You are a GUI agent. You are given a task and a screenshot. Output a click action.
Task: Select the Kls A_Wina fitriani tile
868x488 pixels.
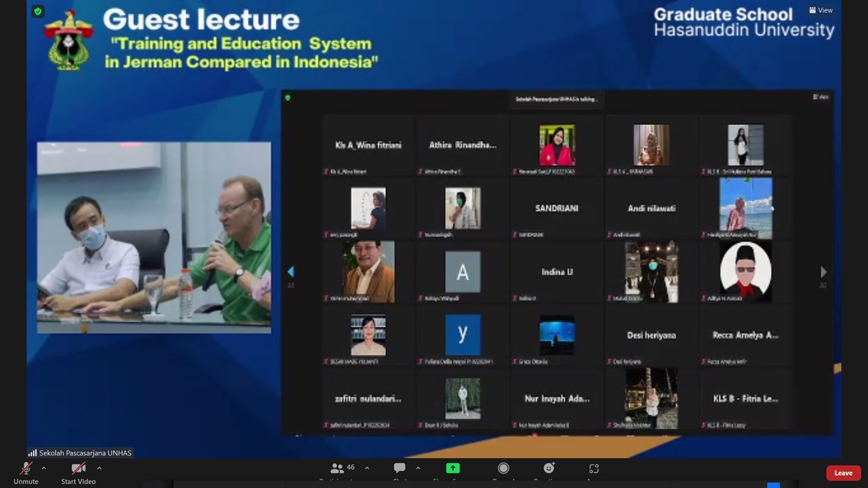[368, 145]
